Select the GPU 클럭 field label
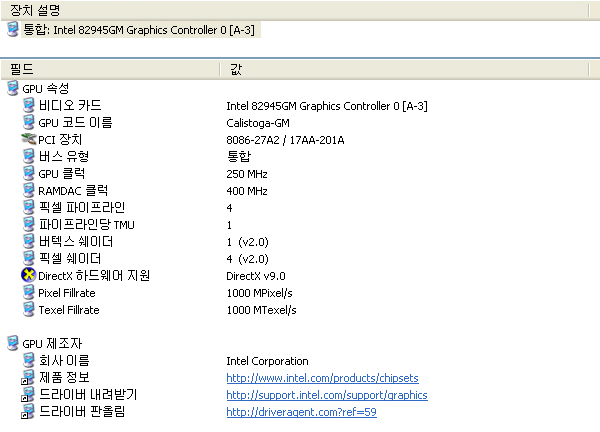The height and width of the screenshot is (432, 600). point(62,174)
